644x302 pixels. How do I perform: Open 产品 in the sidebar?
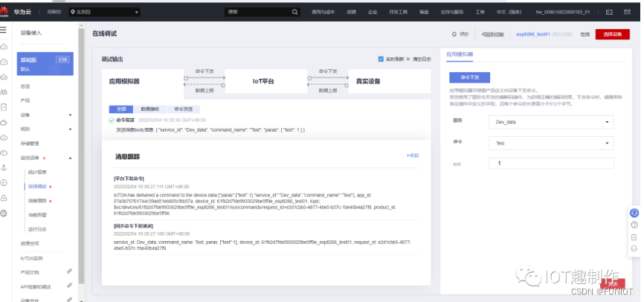(25, 100)
